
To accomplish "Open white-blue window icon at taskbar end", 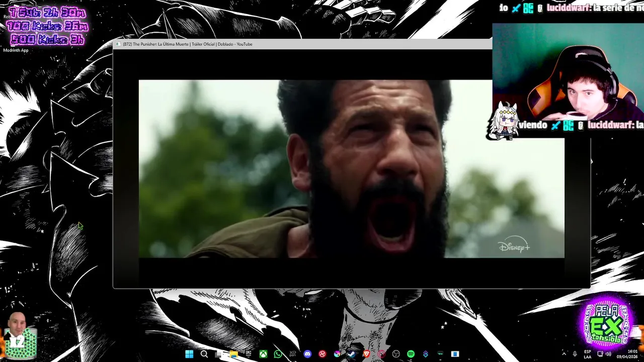I will (x=455, y=354).
